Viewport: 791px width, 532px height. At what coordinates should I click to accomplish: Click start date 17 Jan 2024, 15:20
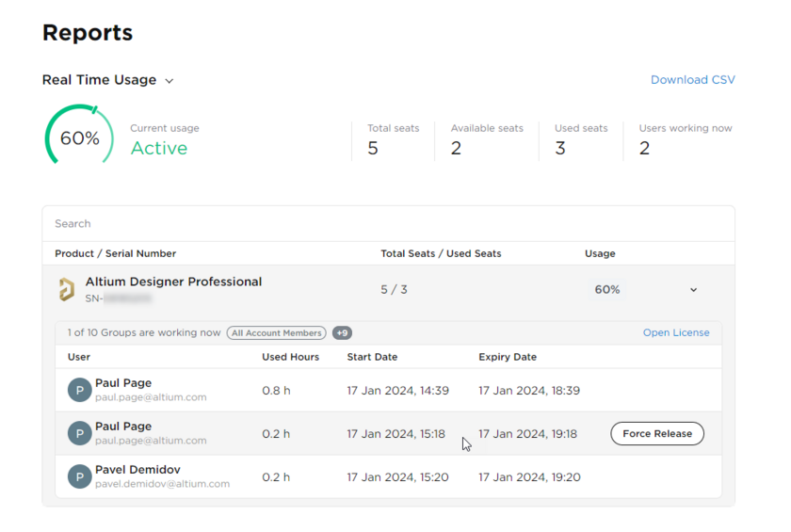397,477
